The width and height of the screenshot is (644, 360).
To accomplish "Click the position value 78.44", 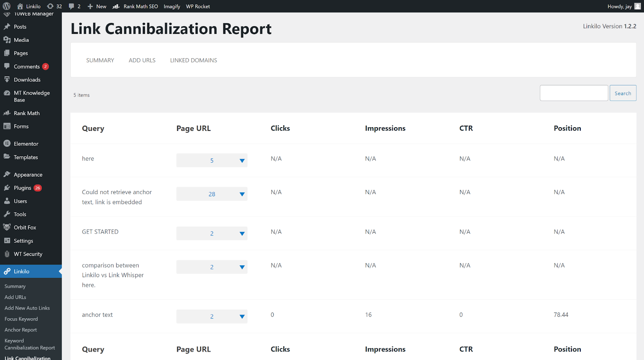I will (561, 315).
